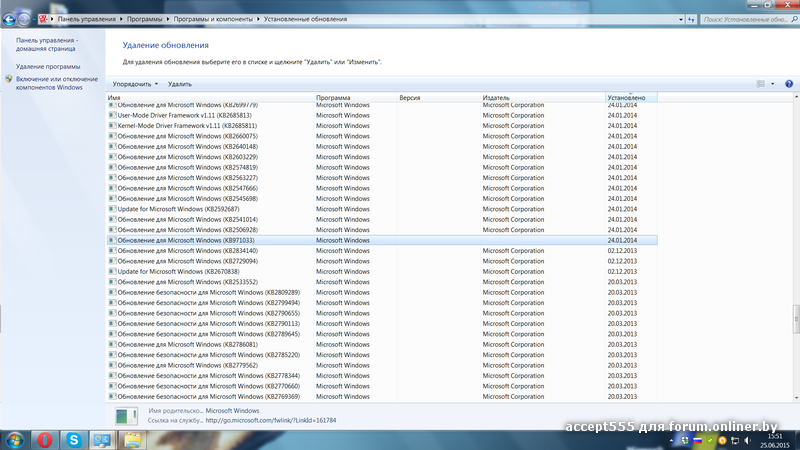Sort by Программа column header

[x=355, y=97]
